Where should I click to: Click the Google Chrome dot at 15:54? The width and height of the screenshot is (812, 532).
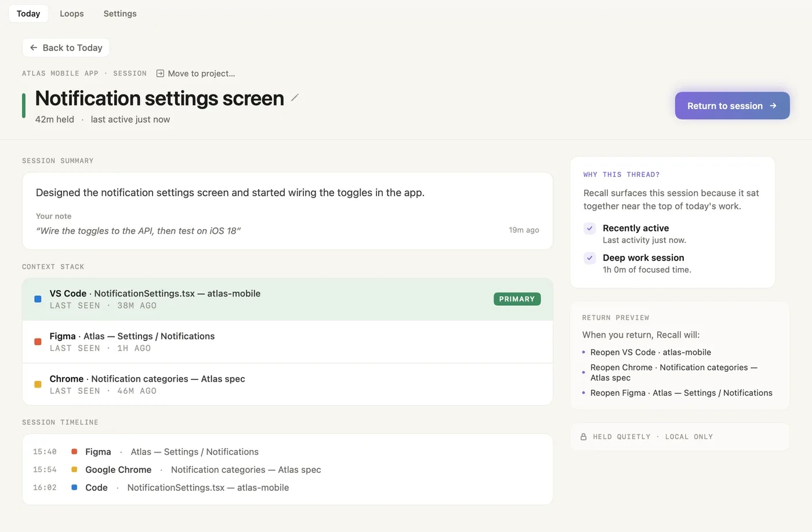[x=74, y=469]
